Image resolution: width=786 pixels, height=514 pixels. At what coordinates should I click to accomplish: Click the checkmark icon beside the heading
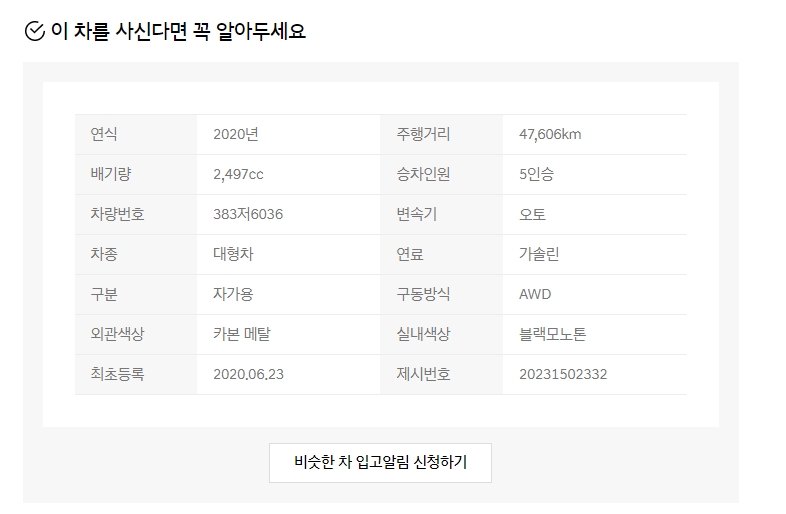pyautogui.click(x=35, y=31)
